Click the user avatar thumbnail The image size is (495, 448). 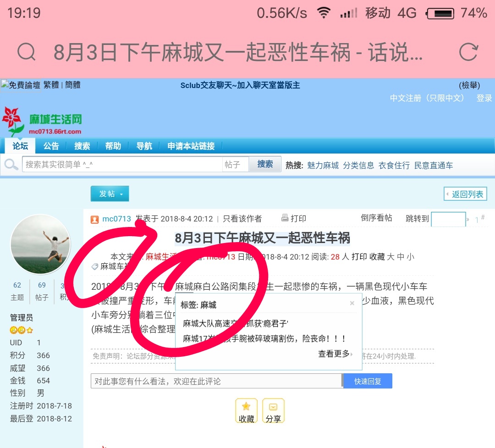40,244
